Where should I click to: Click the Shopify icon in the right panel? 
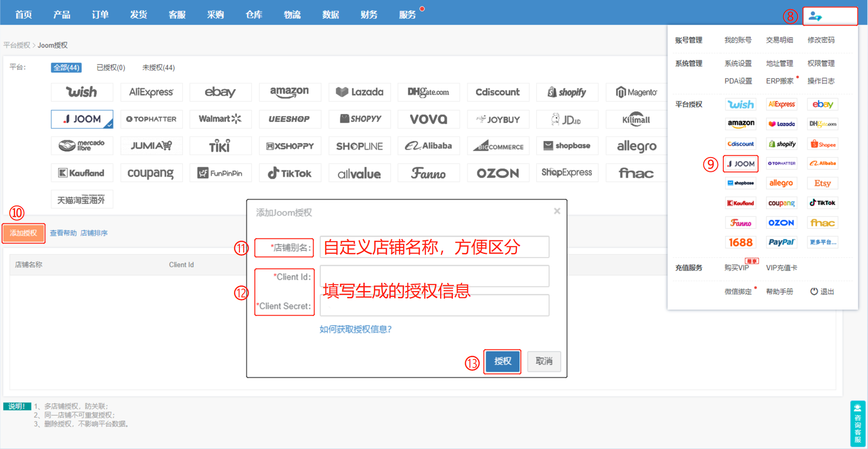point(782,143)
